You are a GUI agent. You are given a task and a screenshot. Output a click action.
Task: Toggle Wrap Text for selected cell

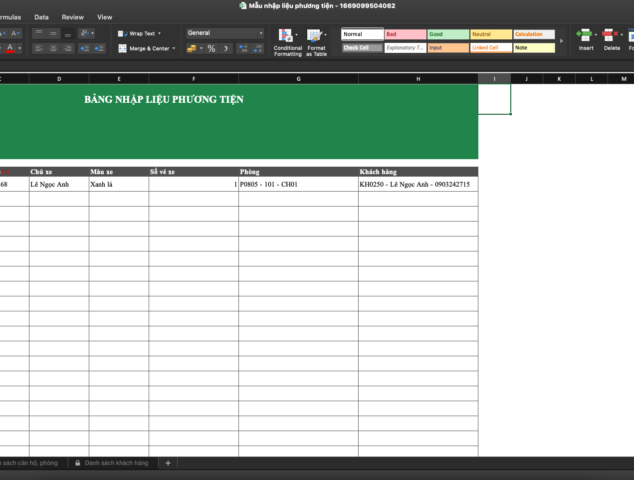[138, 33]
